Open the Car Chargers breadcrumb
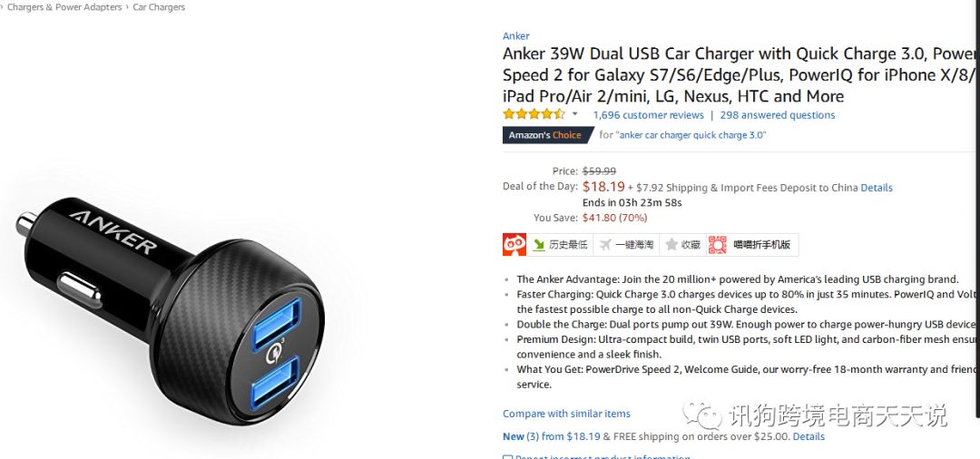Image resolution: width=980 pixels, height=459 pixels. pyautogui.click(x=159, y=7)
